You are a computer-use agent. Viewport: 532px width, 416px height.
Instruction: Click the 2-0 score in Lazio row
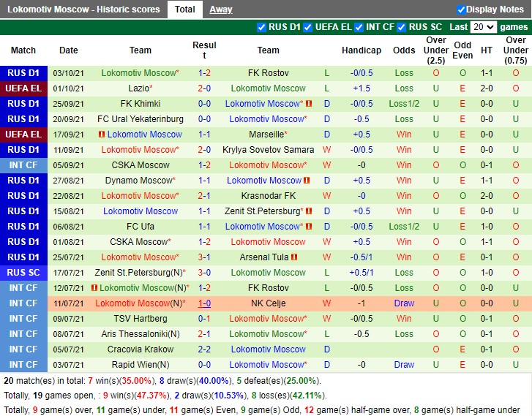[204, 88]
